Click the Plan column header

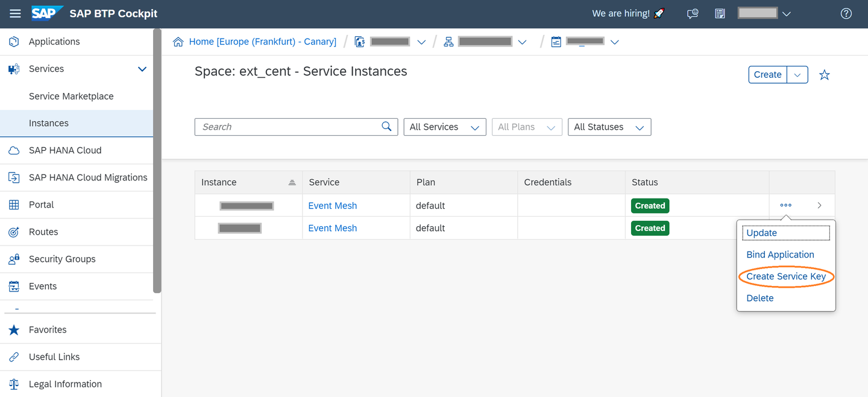(464, 182)
